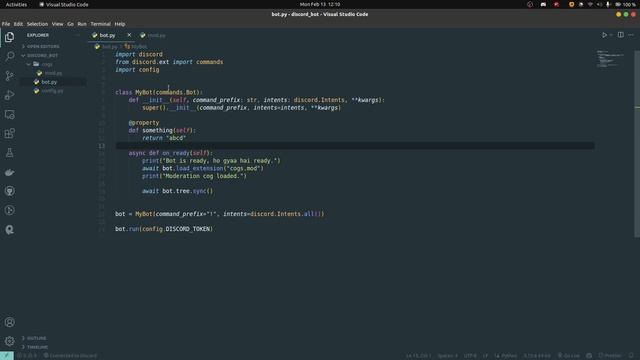Image resolution: width=640 pixels, height=360 pixels.
Task: Open the Help menu
Action: point(120,24)
